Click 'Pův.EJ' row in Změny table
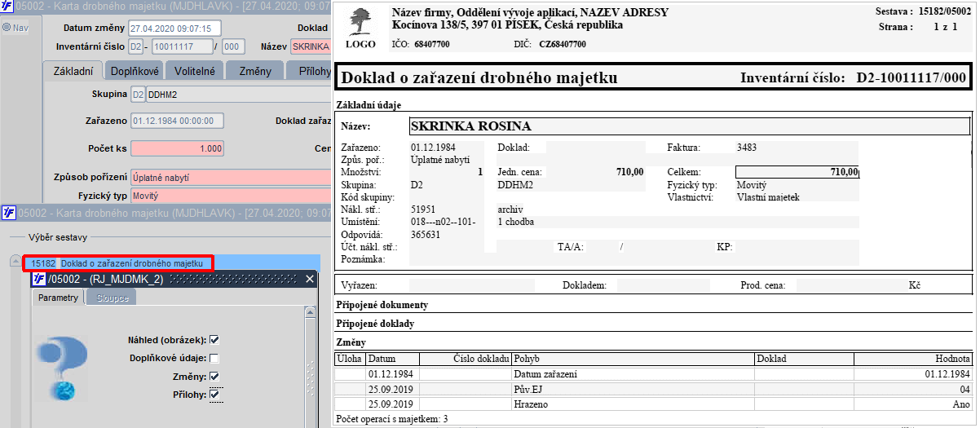This screenshot has height=428, width=980. click(x=654, y=389)
